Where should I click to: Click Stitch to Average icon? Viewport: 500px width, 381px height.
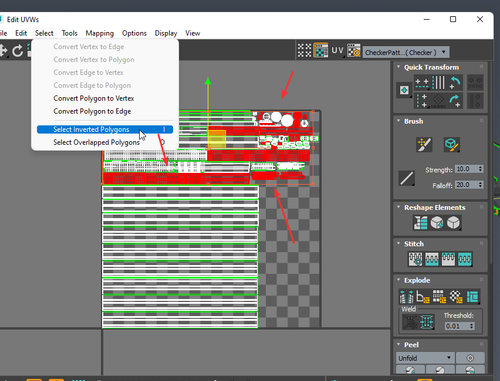pos(432,259)
